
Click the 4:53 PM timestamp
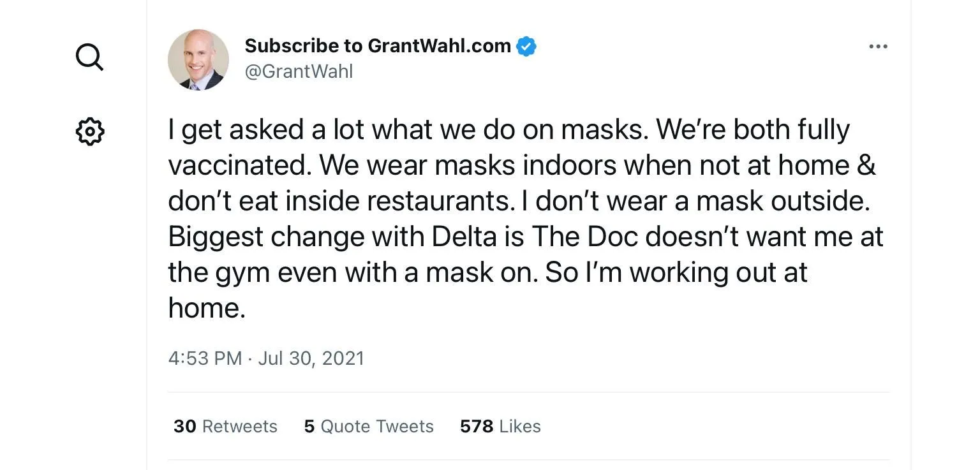click(205, 358)
